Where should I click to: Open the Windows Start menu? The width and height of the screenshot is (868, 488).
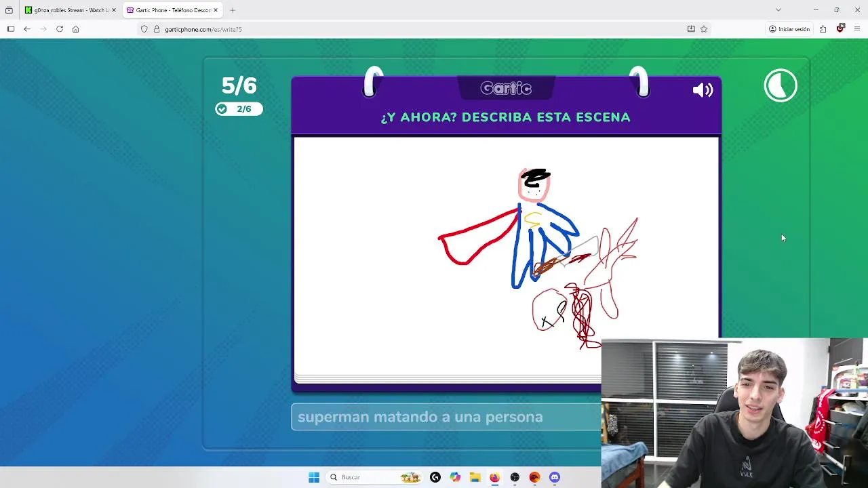pyautogui.click(x=314, y=477)
